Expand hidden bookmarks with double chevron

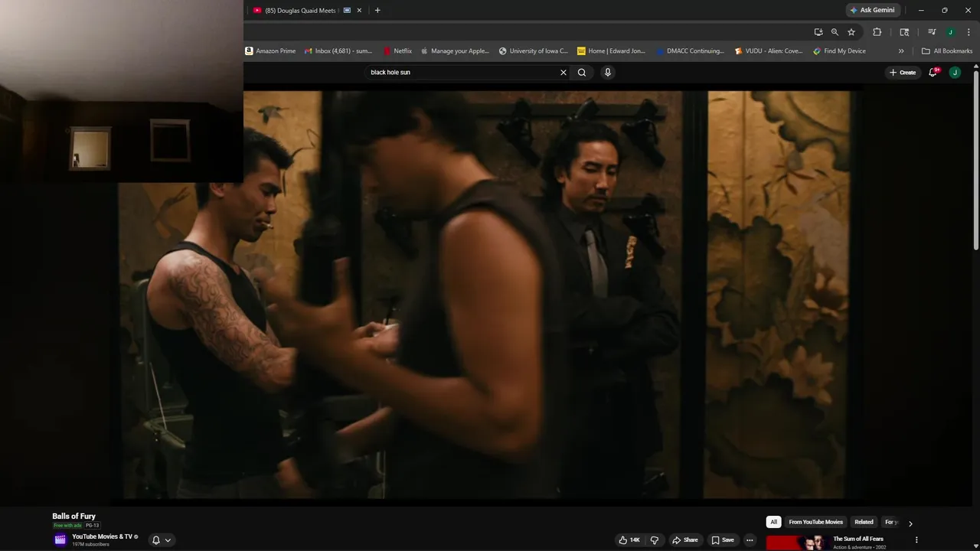(x=901, y=51)
